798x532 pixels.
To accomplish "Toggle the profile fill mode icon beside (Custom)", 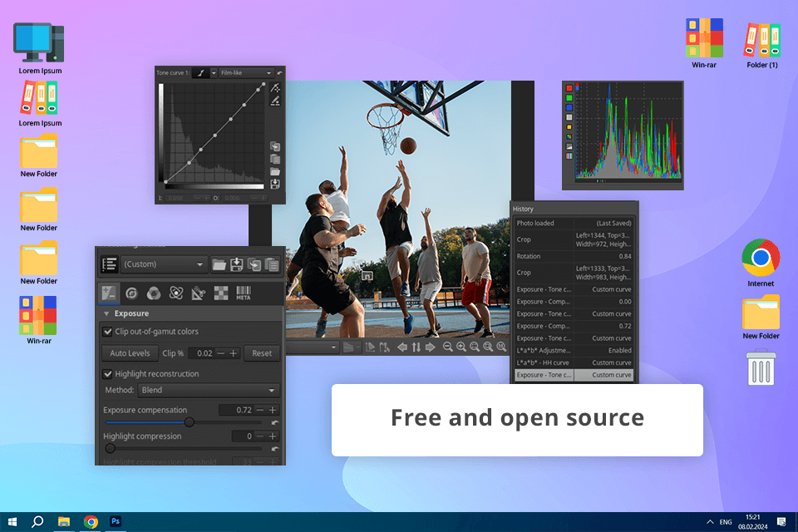I will point(109,264).
